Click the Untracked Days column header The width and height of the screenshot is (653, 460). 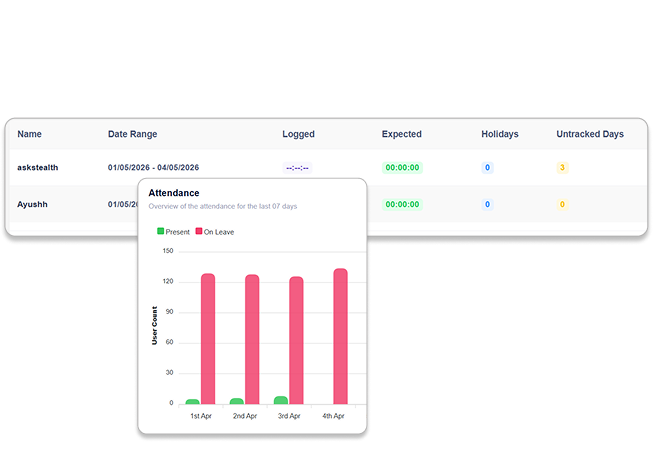590,134
